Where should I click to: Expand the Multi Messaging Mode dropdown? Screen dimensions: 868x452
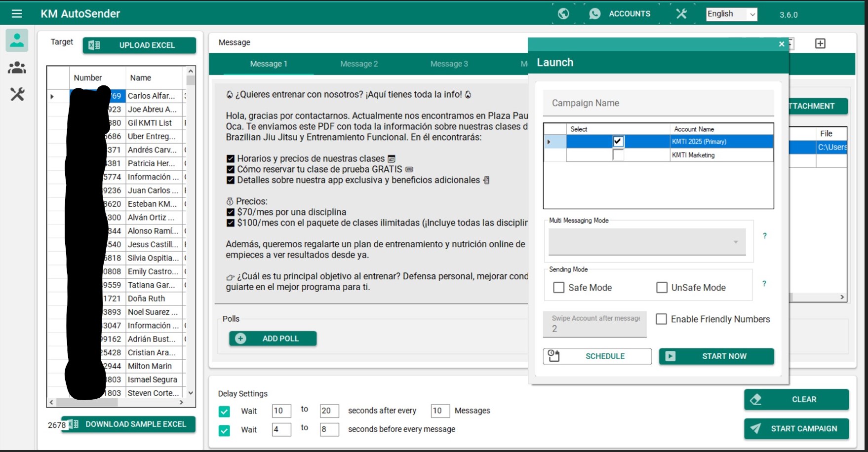point(647,242)
